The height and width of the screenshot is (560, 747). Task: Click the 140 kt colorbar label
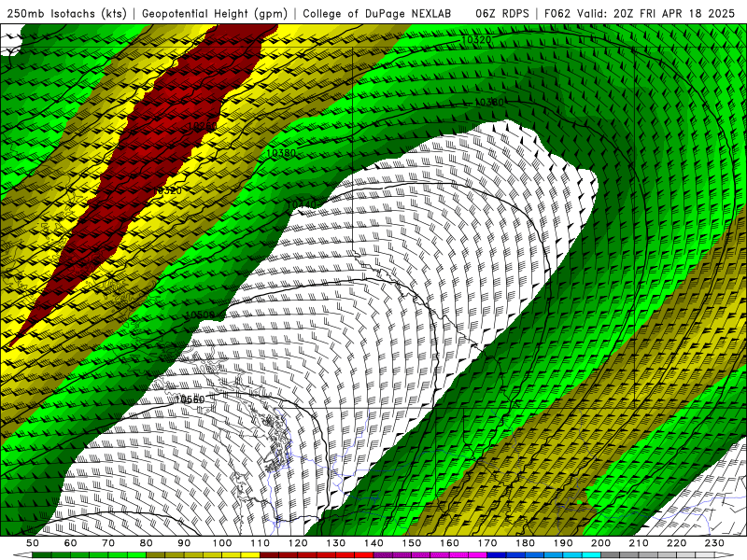pyautogui.click(x=374, y=543)
